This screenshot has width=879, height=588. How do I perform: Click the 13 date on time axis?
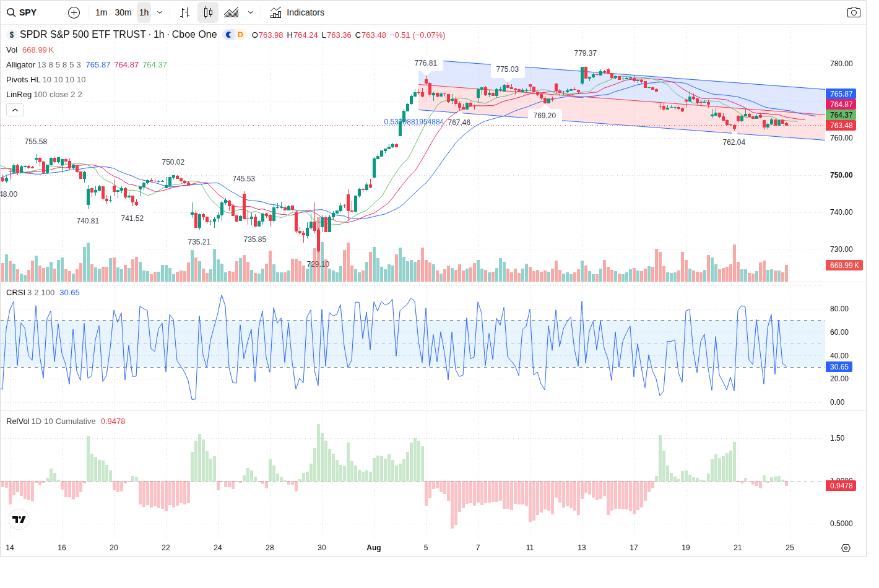[x=581, y=548]
